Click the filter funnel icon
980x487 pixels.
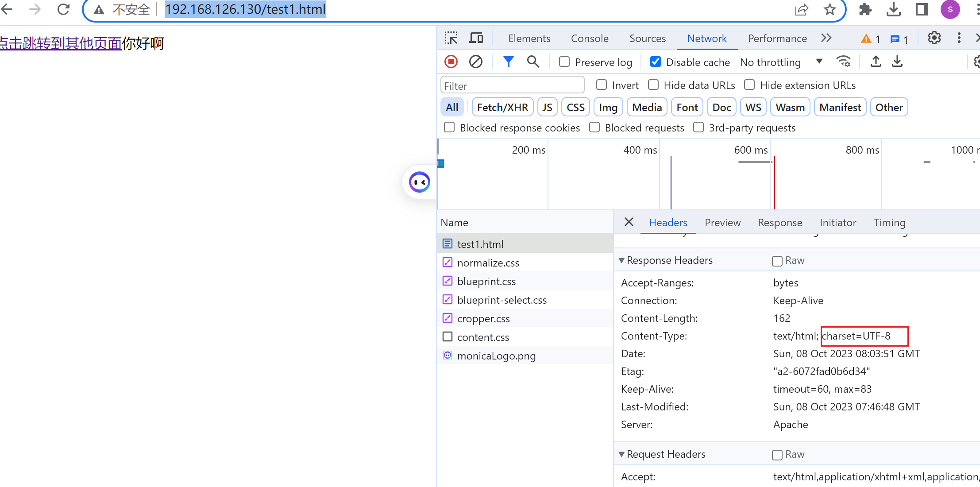[508, 62]
